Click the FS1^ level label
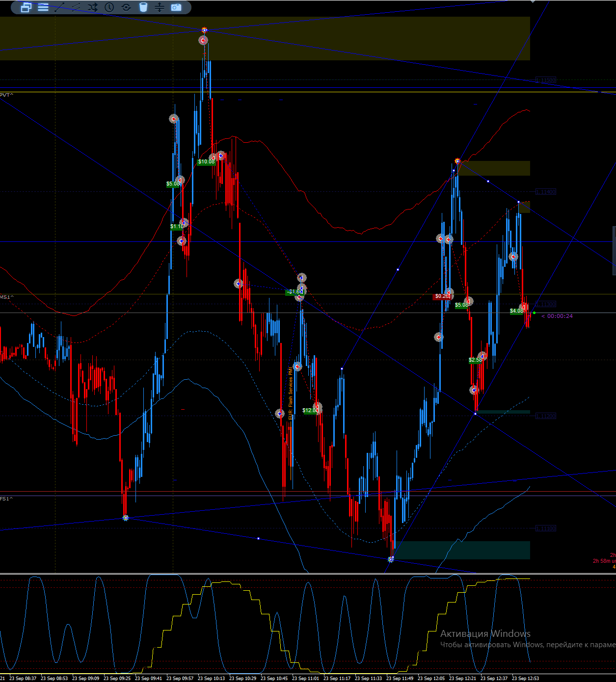Viewport: 616px width, 682px height. pos(6,499)
